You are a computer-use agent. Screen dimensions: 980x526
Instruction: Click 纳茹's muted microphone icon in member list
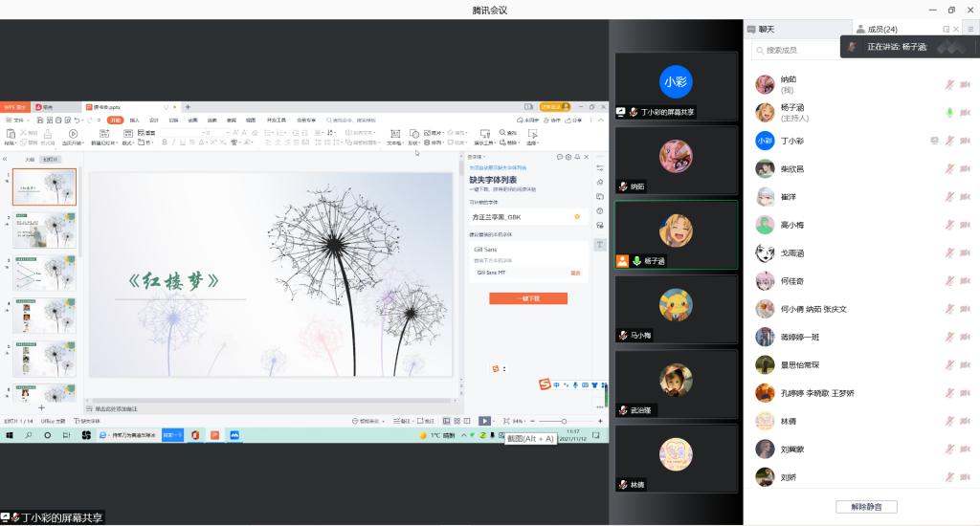point(949,85)
